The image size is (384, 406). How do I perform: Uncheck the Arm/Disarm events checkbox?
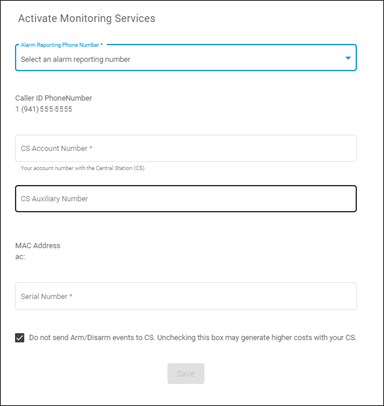pyautogui.click(x=20, y=338)
